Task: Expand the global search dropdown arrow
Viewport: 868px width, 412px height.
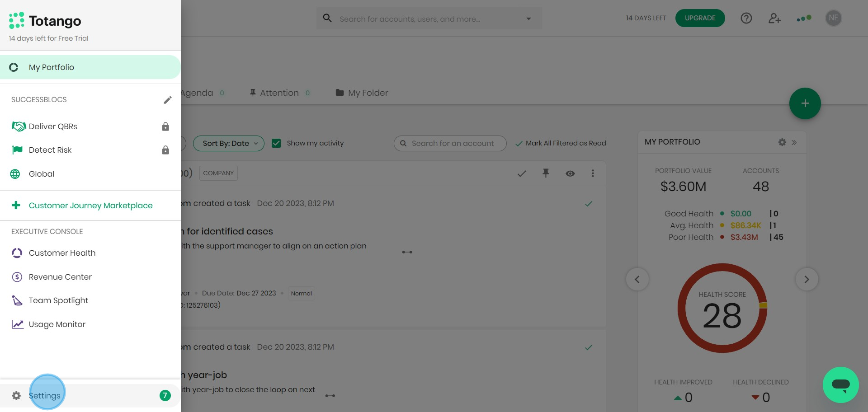Action: [x=528, y=19]
